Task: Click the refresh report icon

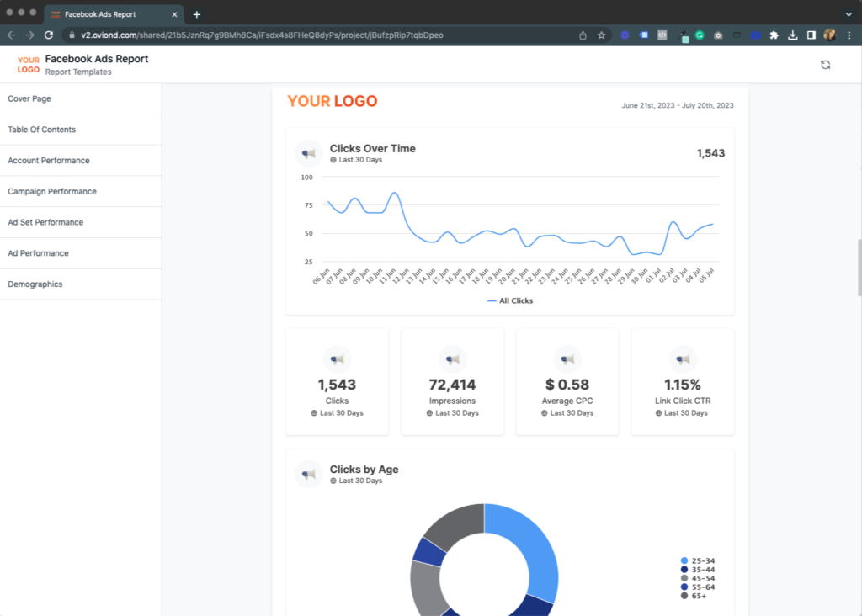Action: (825, 65)
